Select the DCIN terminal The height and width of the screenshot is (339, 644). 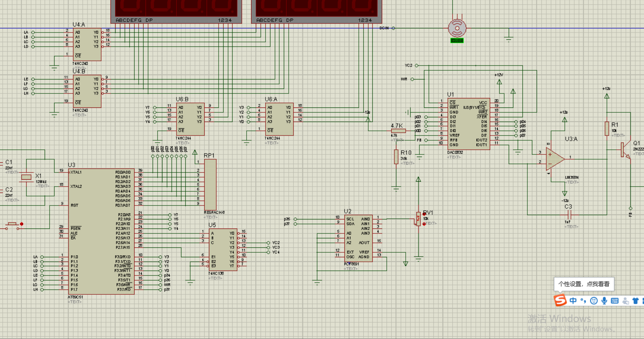393,28
